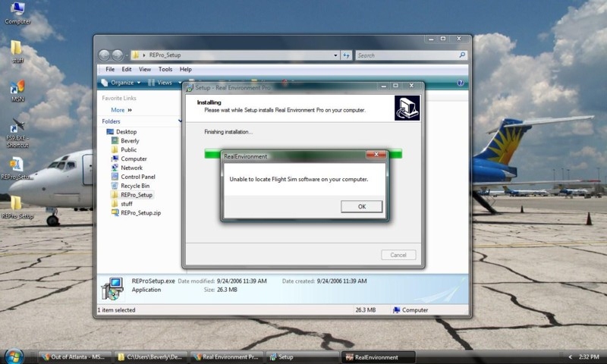Viewport: 607px width, 364px height.
Task: Open the View menu in Explorer
Action: click(145, 69)
